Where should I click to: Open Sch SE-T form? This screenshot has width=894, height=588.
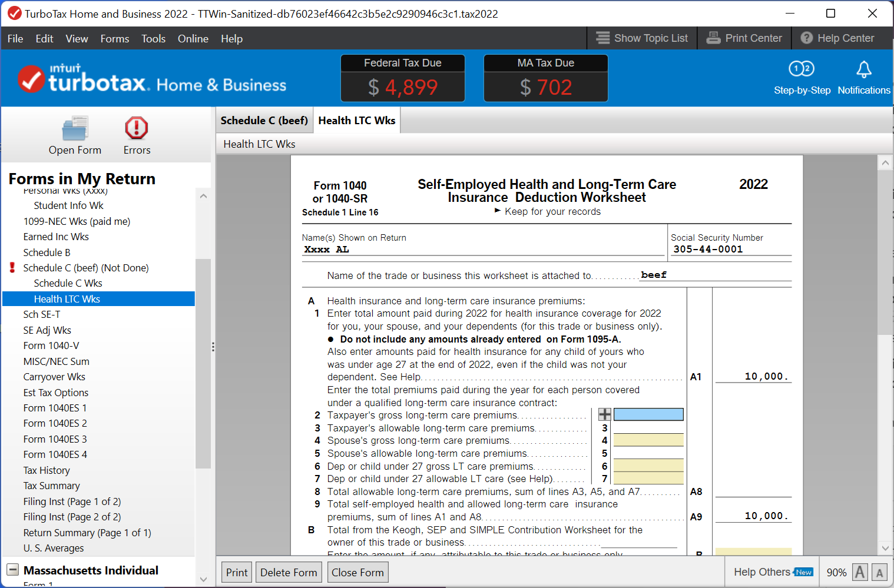41,314
